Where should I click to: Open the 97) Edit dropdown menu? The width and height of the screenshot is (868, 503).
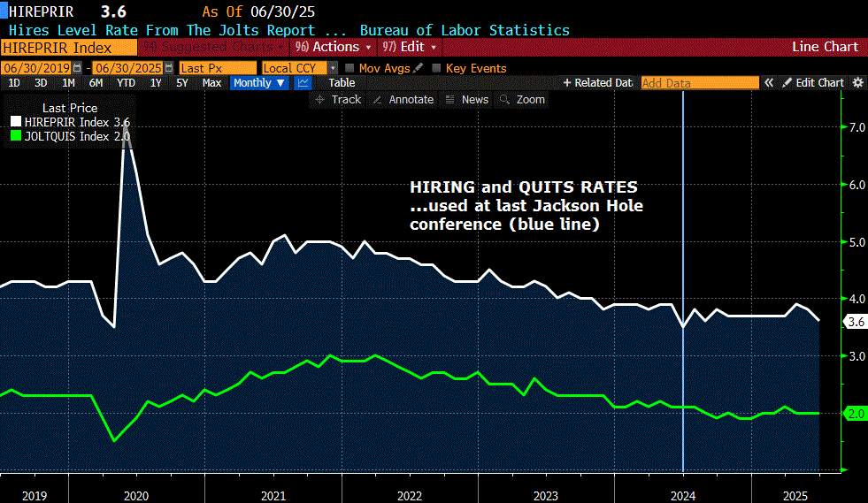tap(409, 47)
